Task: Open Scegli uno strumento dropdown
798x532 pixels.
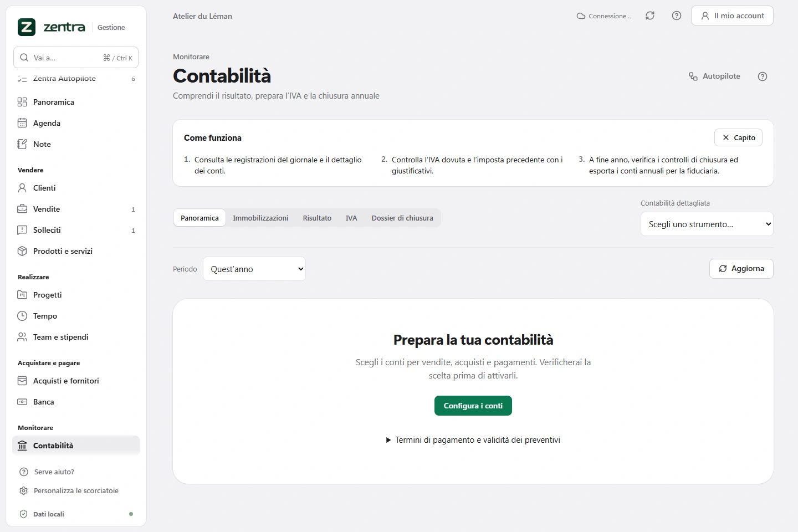Action: (707, 224)
